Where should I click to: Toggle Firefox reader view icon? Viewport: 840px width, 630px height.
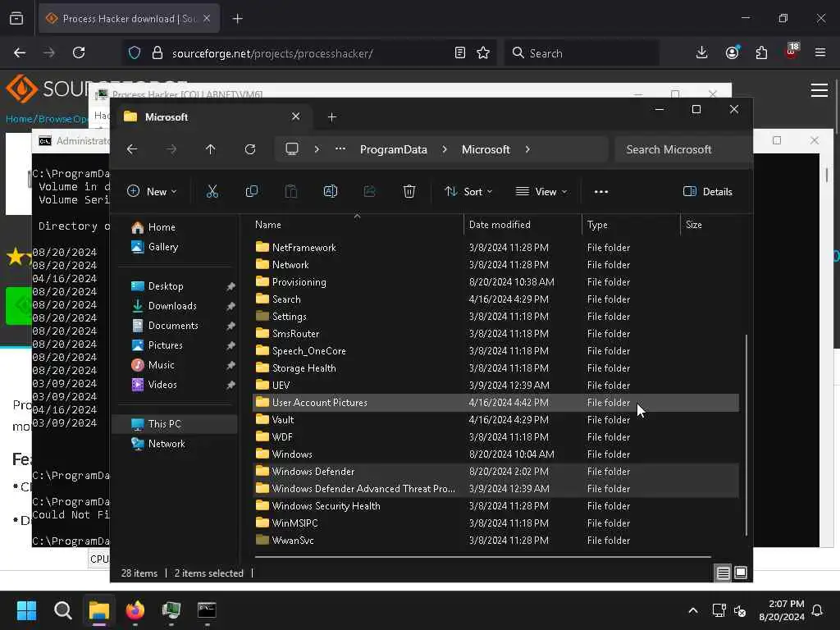459,52
